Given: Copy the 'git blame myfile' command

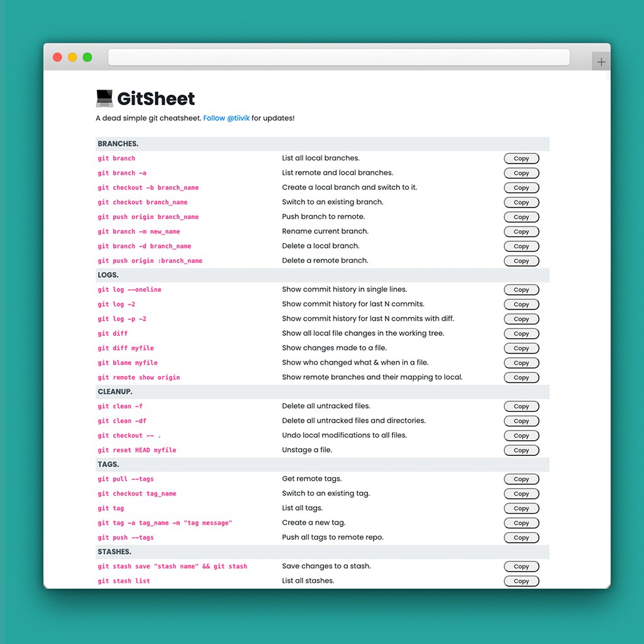Looking at the screenshot, I should tap(521, 363).
